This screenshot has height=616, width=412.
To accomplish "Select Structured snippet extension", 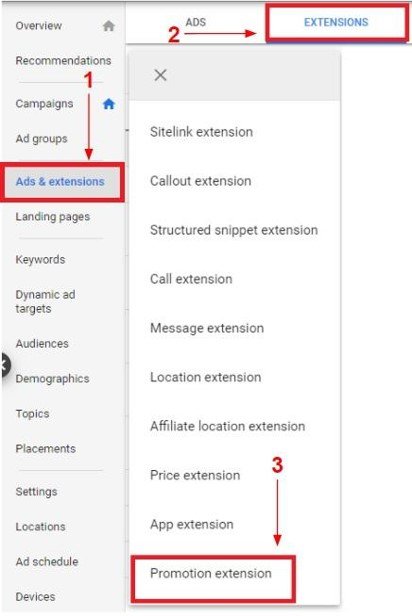I will [234, 230].
